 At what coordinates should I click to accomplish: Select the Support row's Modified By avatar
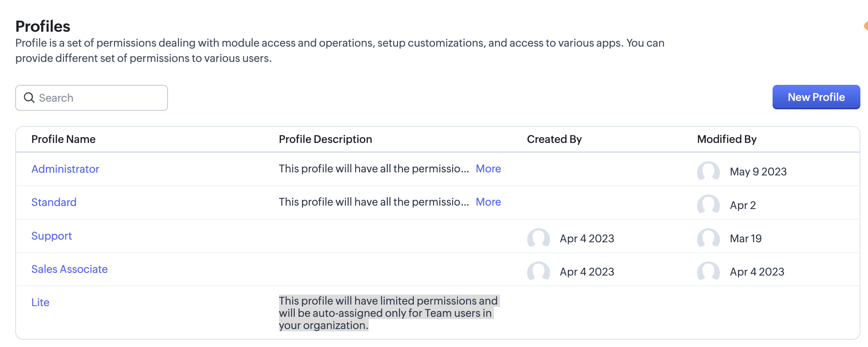[708, 238]
